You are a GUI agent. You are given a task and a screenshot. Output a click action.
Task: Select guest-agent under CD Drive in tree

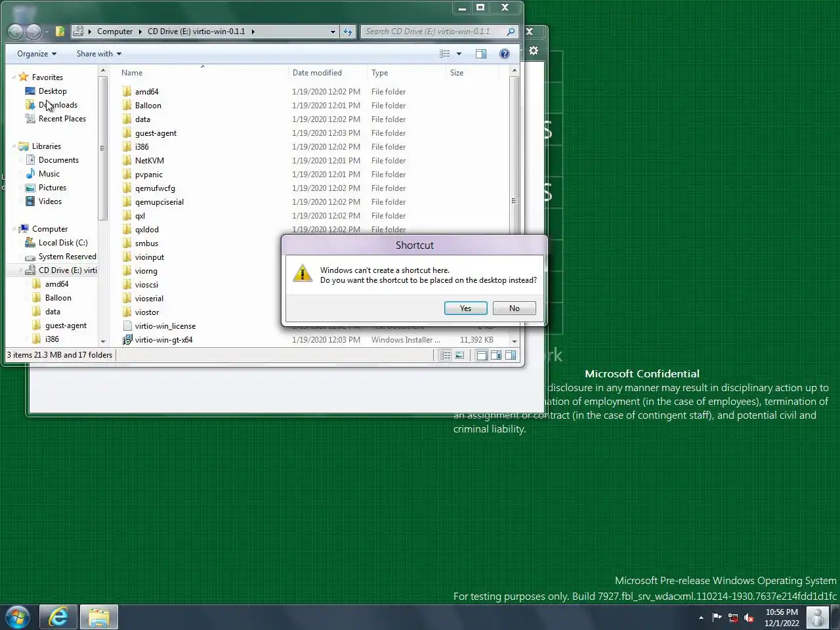(x=66, y=325)
